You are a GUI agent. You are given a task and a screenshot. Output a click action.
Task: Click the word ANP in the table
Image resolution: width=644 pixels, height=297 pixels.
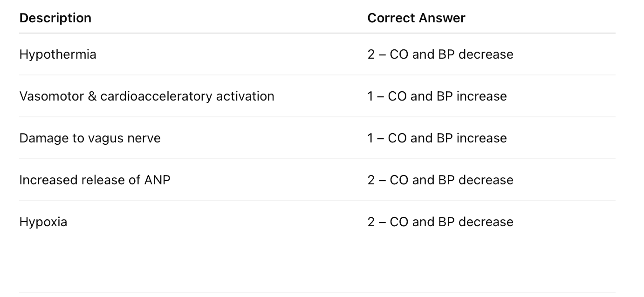pyautogui.click(x=157, y=180)
